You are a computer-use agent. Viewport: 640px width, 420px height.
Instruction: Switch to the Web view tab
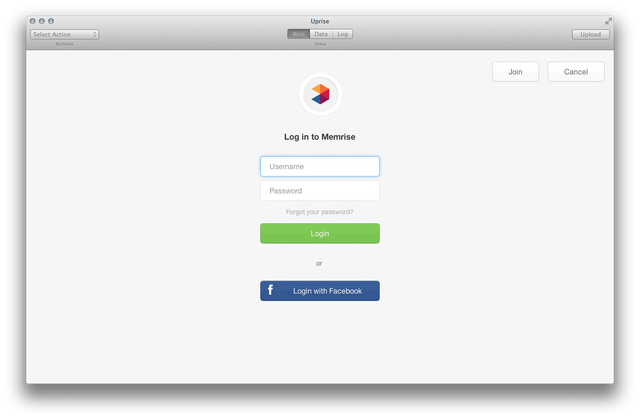298,34
